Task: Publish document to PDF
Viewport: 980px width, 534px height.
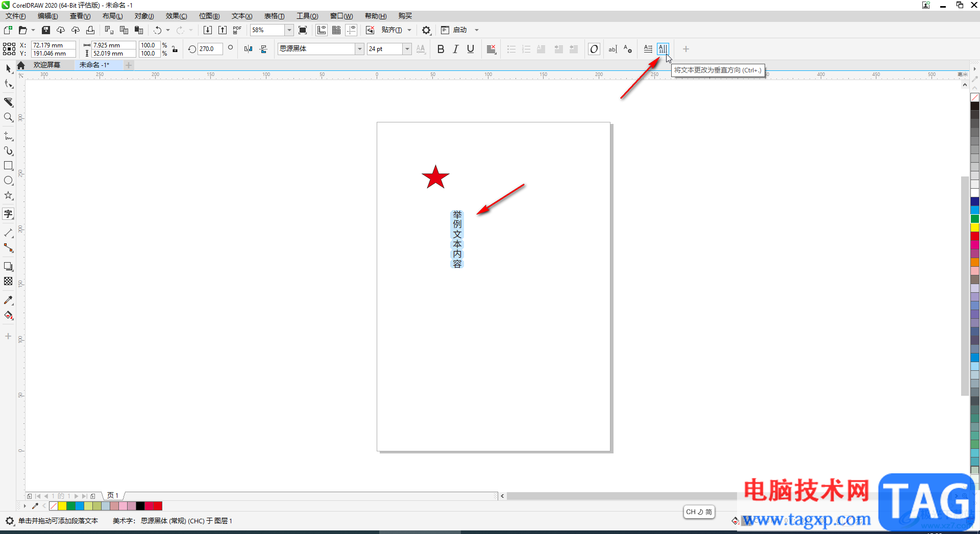Action: click(237, 30)
